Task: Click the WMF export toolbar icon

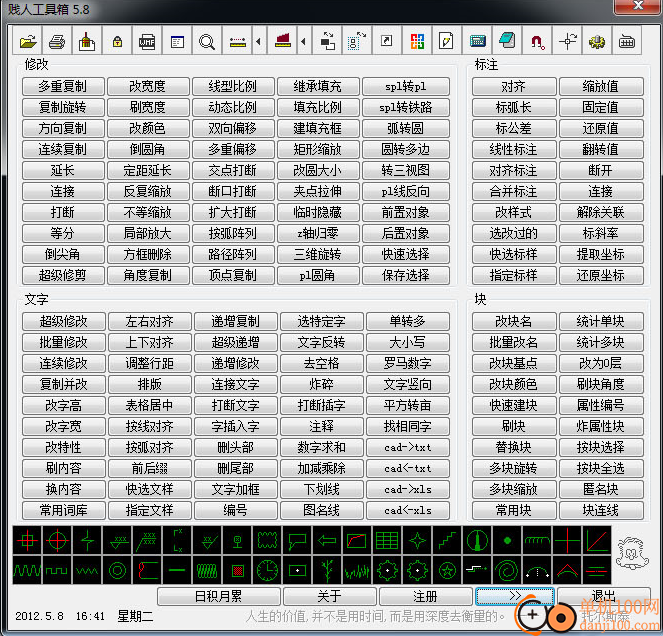Action: pyautogui.click(x=147, y=41)
